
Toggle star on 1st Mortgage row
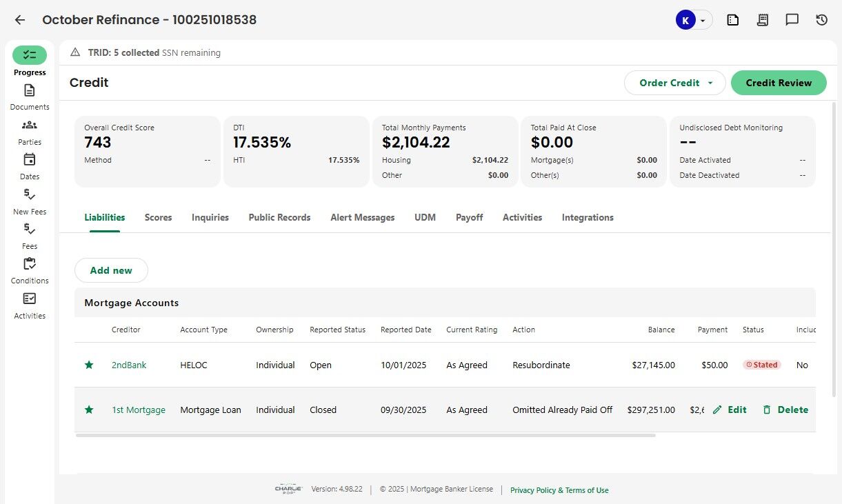[89, 410]
